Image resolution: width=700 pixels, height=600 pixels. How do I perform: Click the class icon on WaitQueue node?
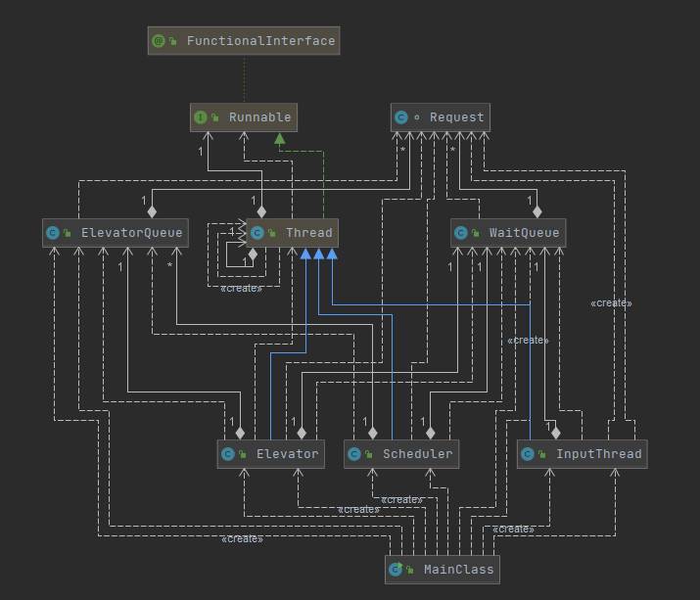[461, 233]
